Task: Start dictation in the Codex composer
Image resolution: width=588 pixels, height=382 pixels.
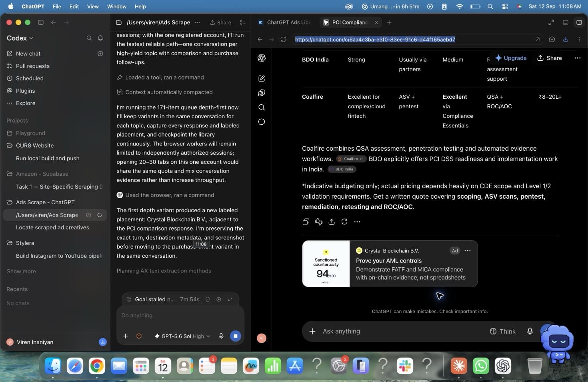Action: [x=221, y=336]
